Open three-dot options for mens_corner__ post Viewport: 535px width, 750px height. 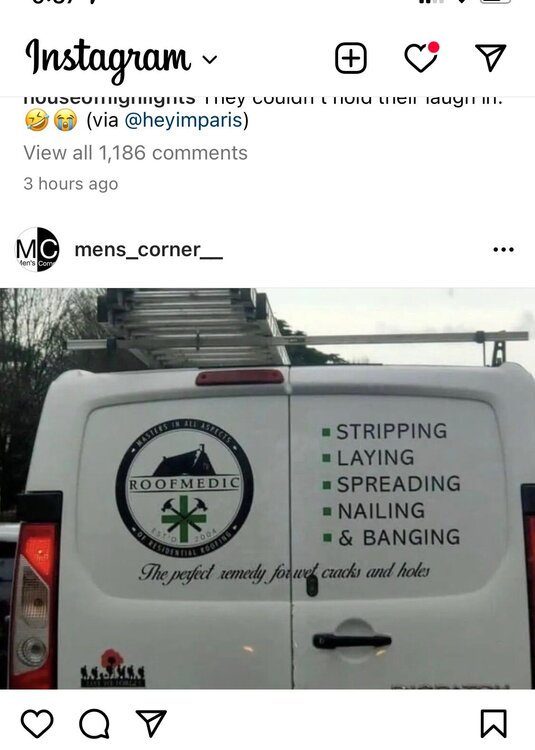(503, 249)
